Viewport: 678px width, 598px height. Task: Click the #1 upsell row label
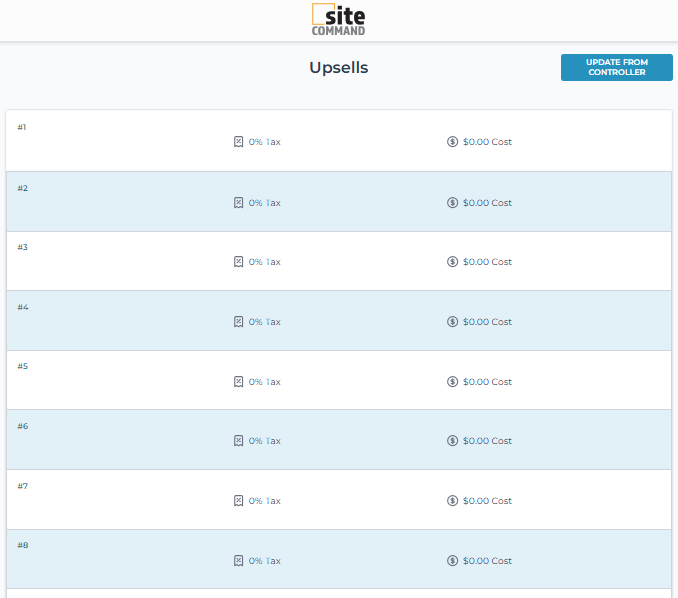[x=22, y=127]
